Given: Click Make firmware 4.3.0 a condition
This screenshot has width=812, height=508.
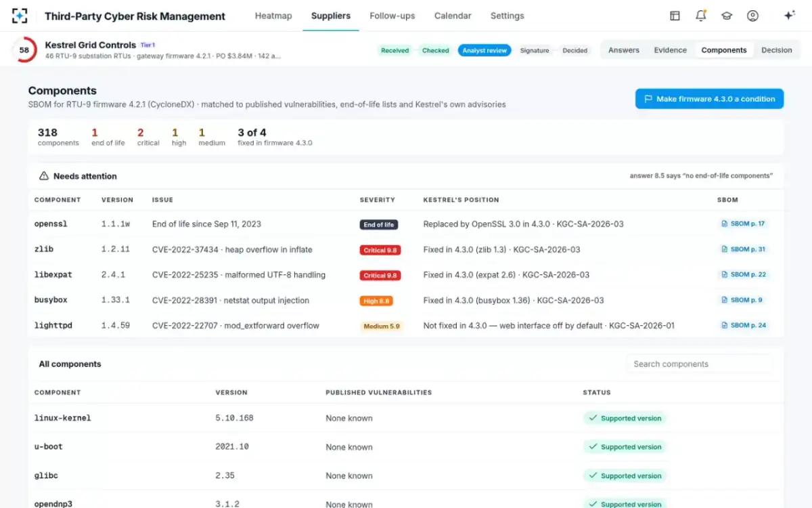Looking at the screenshot, I should click(x=709, y=99).
